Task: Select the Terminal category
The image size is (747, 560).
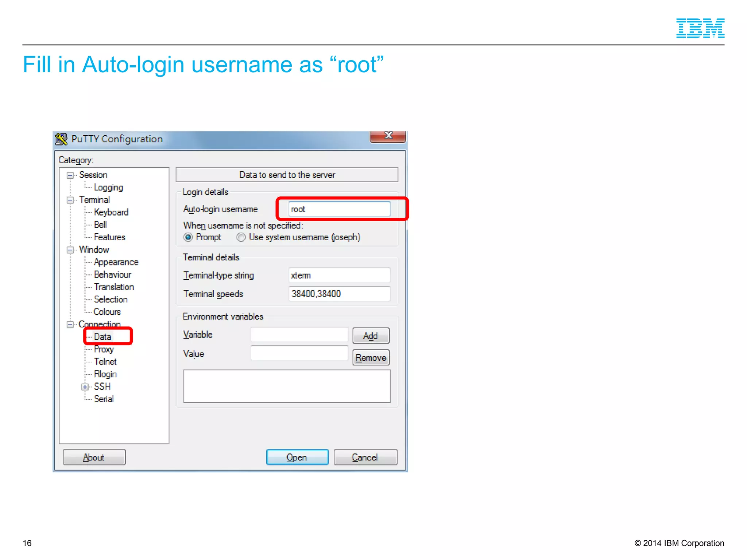Action: point(94,200)
